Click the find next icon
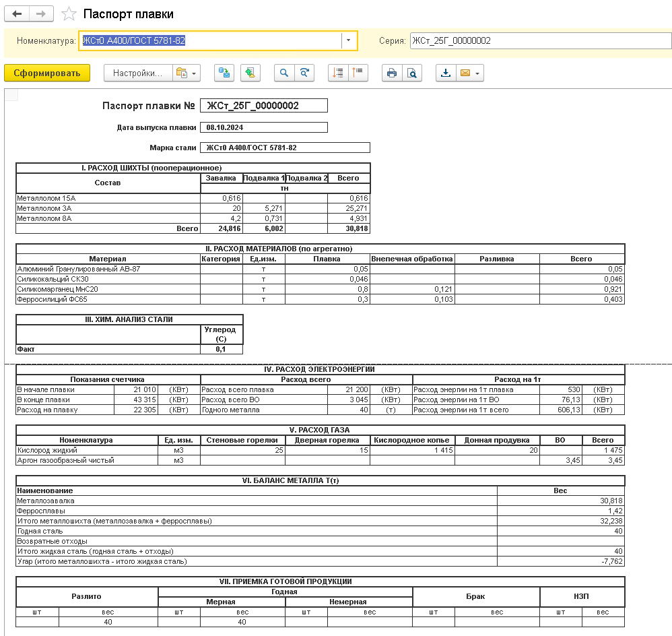This screenshot has height=636, width=672. (x=304, y=73)
